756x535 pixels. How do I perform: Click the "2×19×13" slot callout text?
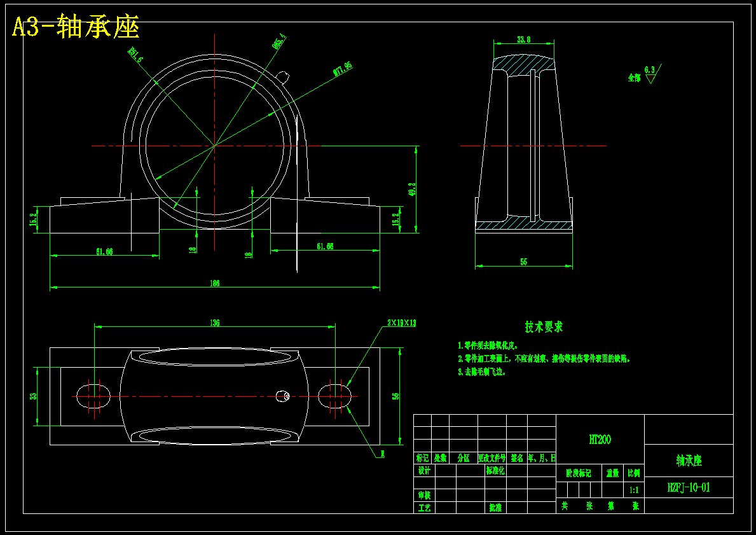(401, 323)
